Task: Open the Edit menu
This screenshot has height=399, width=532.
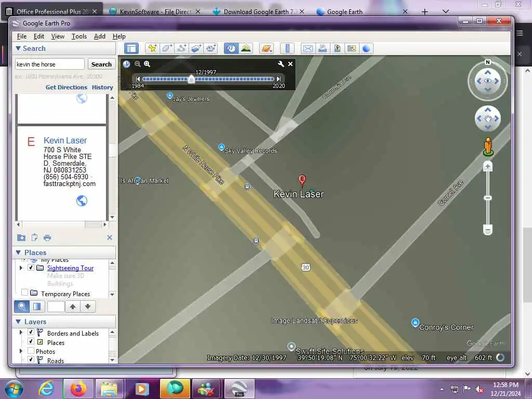Action: (x=38, y=36)
